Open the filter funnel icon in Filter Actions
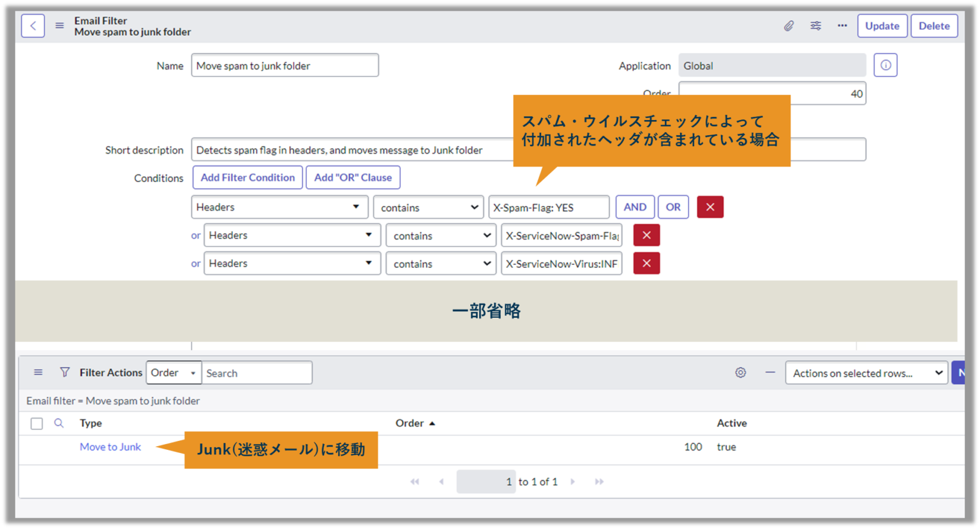Viewport: 980px width, 529px height. coord(64,372)
